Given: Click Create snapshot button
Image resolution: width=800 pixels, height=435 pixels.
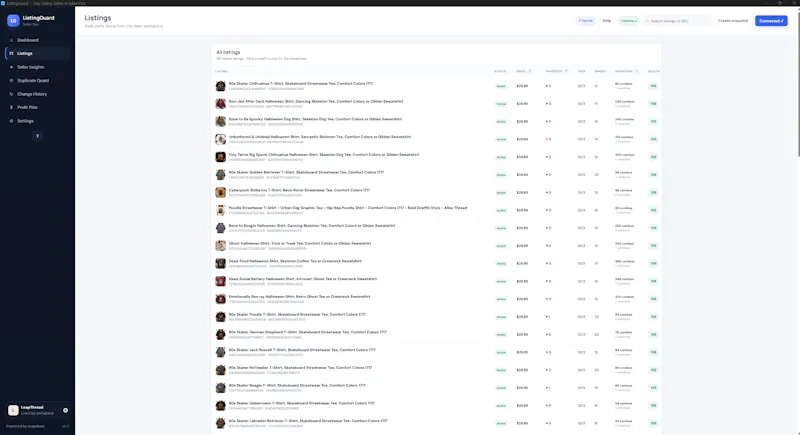Looking at the screenshot, I should [733, 21].
